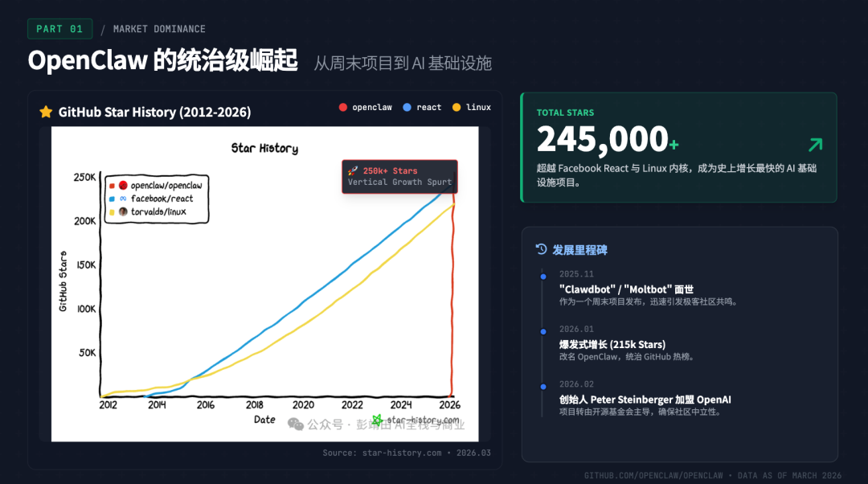Click the 从周末项目到 AI 基础设施 subtitle
Screen dimensions: 868x484
click(403, 64)
